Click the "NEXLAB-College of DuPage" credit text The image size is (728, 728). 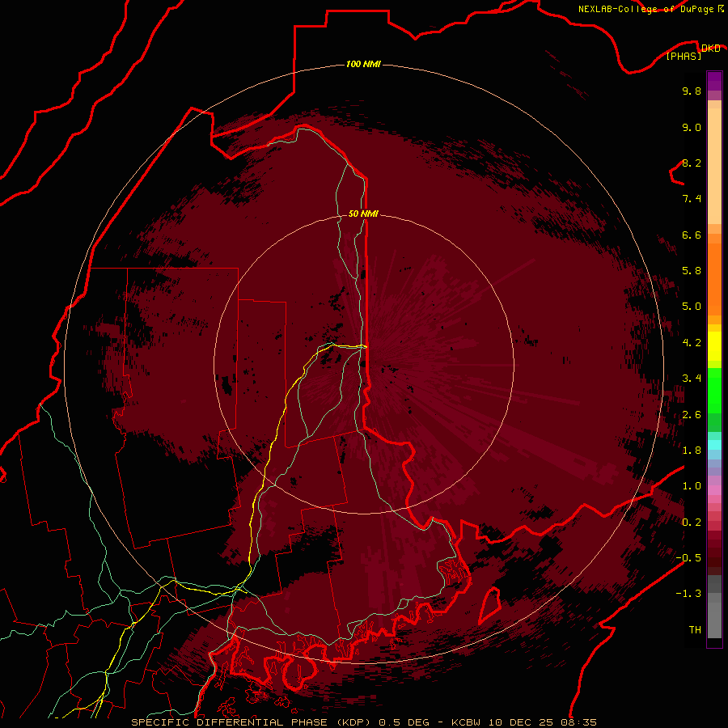click(645, 9)
